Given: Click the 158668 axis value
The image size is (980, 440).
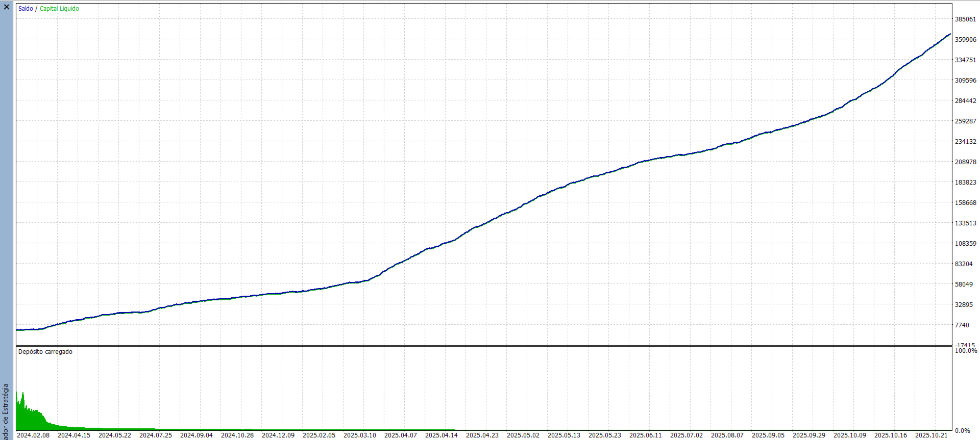Looking at the screenshot, I should (965, 203).
